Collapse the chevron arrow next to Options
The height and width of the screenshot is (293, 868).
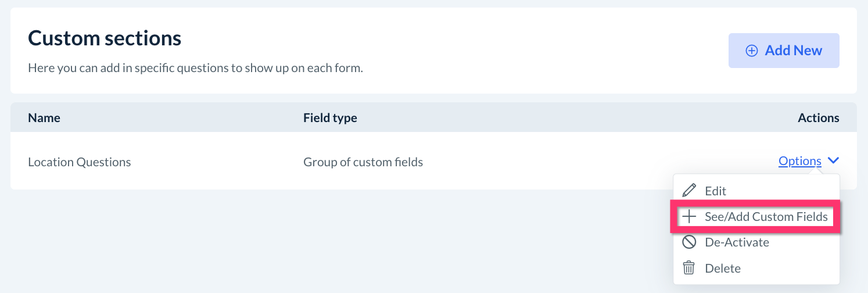pyautogui.click(x=834, y=161)
